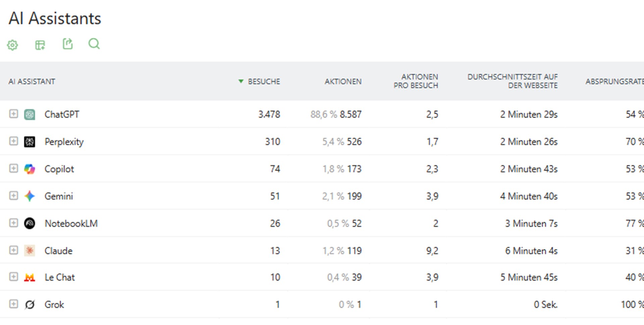The width and height of the screenshot is (644, 325).
Task: Click the NotebookLM logo icon
Action: pyautogui.click(x=30, y=223)
